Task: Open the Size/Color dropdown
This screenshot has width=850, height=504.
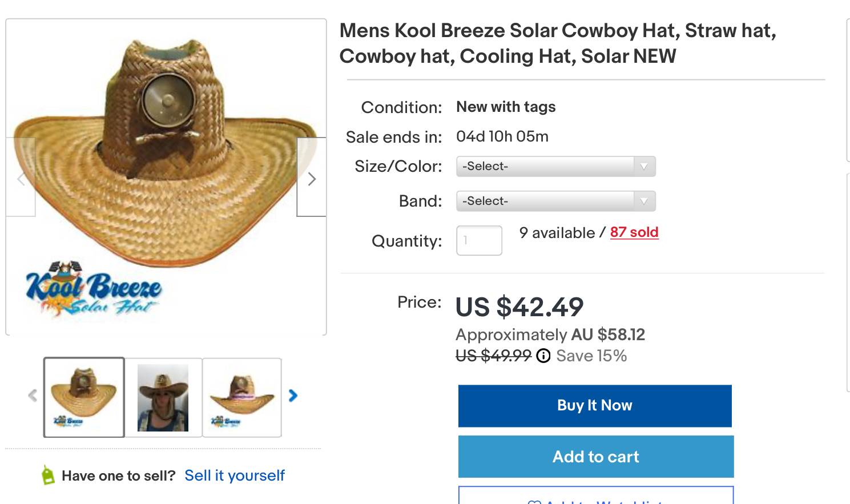Action: click(x=555, y=166)
